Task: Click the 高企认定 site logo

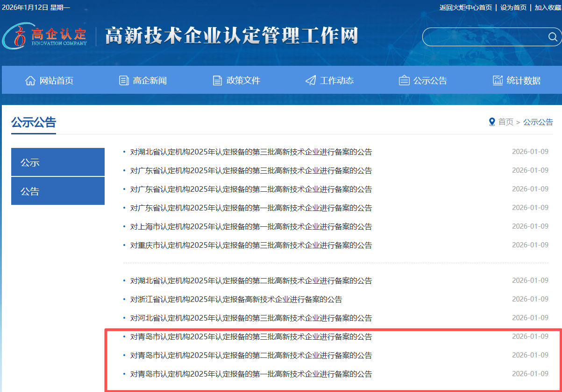Action: pos(45,36)
